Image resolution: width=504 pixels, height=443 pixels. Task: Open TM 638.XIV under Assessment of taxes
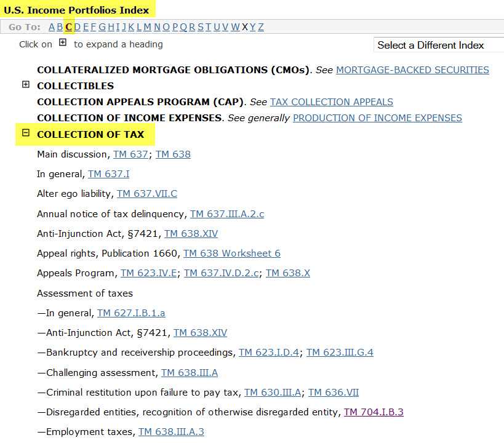200,333
